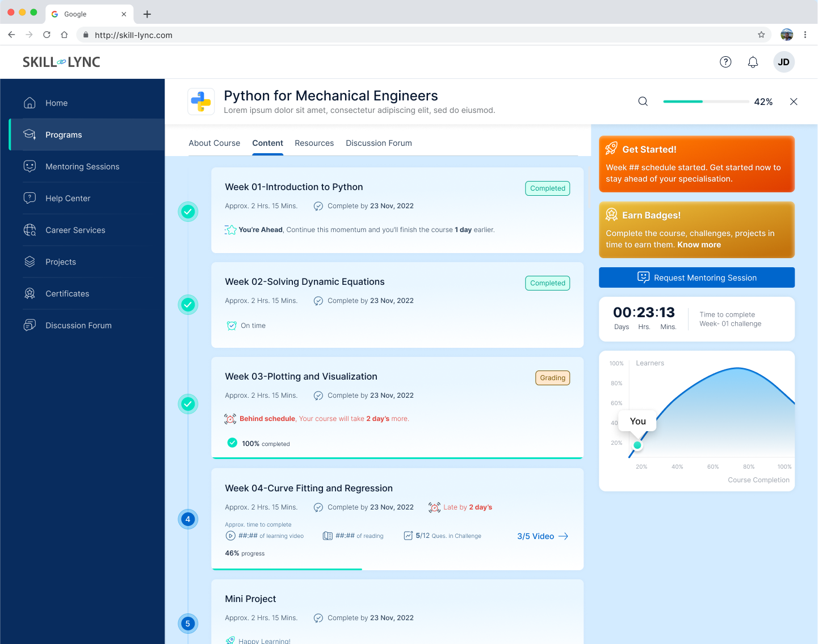The width and height of the screenshot is (818, 644).
Task: Click the Skill-Lync logo
Action: [61, 62]
